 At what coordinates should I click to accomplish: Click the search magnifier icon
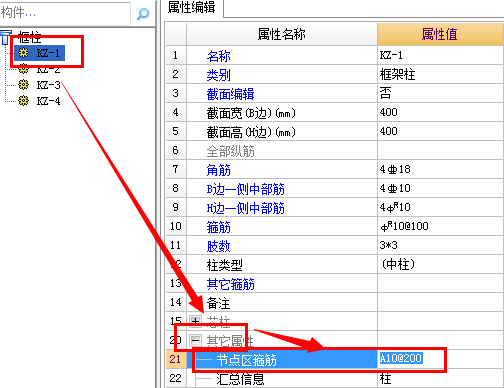click(x=143, y=14)
